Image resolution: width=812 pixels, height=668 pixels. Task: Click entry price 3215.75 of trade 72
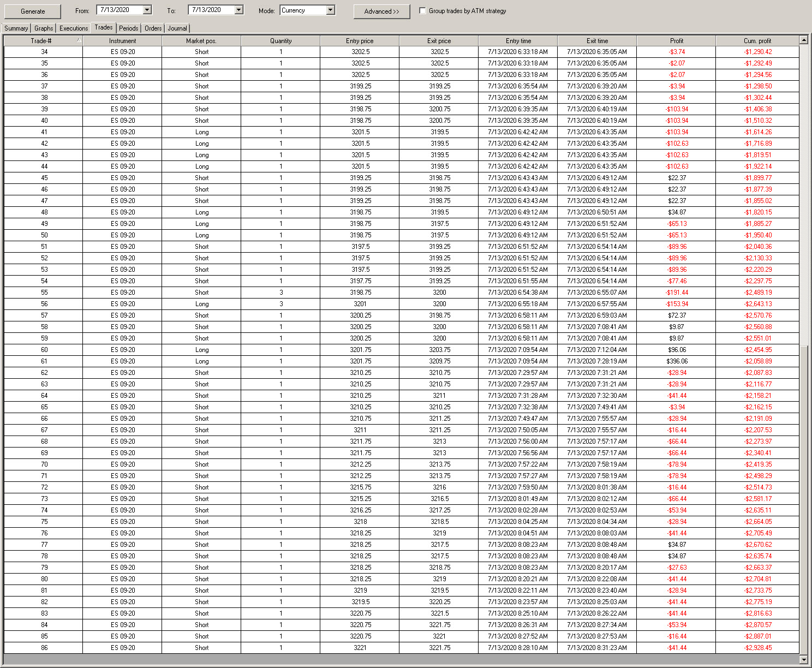pos(360,487)
